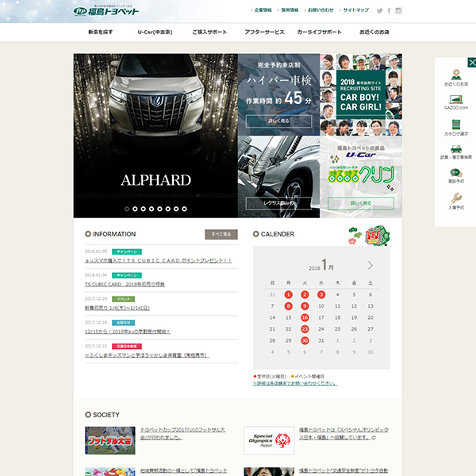
Task: Open the TS CUBIC CARD 2018 初売り news
Action: pyautogui.click(x=125, y=284)
